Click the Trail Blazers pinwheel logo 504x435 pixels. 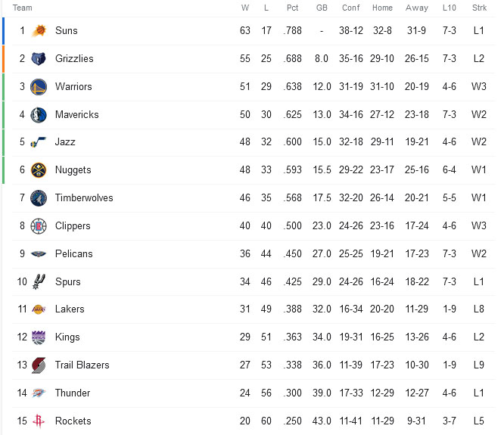click(39, 365)
